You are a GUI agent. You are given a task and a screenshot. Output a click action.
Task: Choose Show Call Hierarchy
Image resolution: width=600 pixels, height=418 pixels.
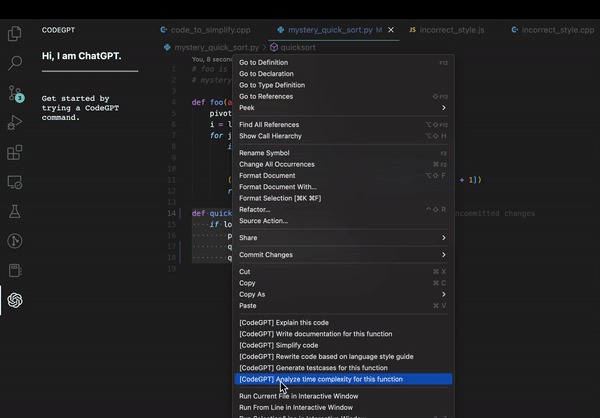(x=343, y=136)
